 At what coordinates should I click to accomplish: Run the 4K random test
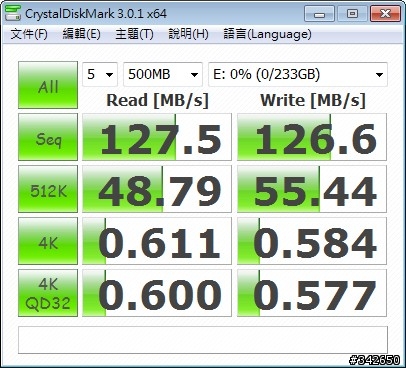click(48, 241)
